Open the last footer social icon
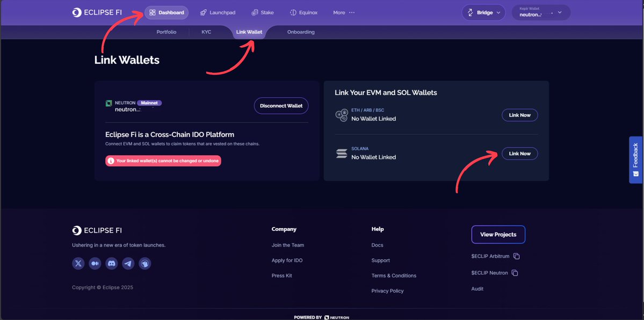 [x=144, y=263]
